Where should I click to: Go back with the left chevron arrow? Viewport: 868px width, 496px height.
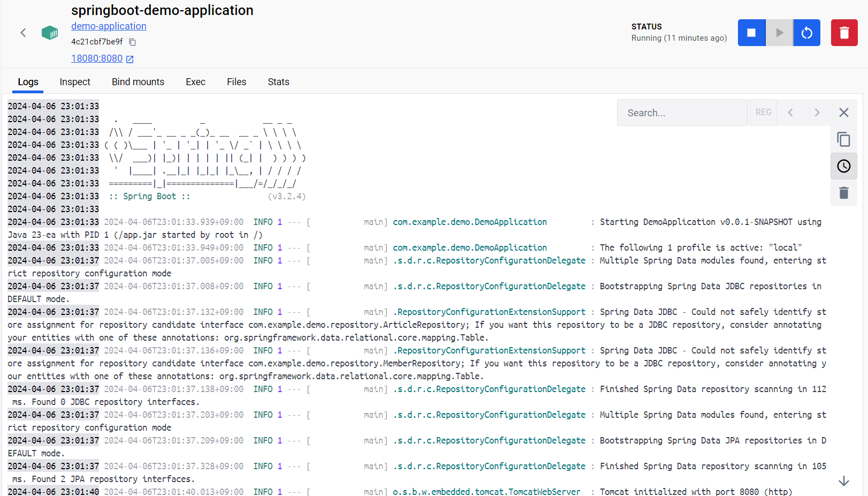pos(23,33)
